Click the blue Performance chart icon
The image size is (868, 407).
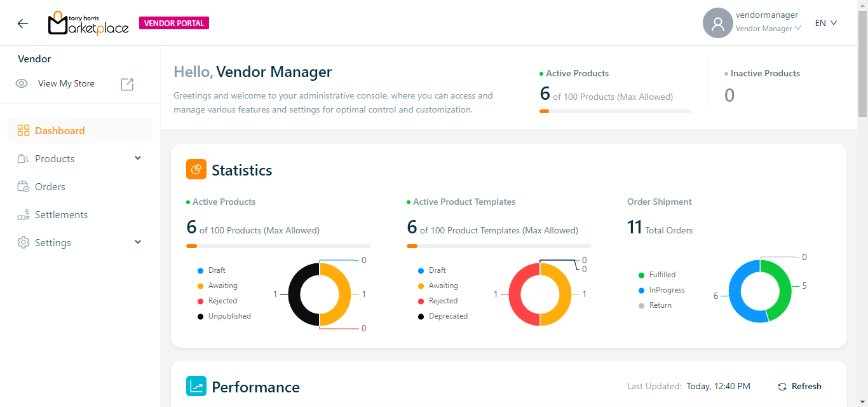pos(196,387)
